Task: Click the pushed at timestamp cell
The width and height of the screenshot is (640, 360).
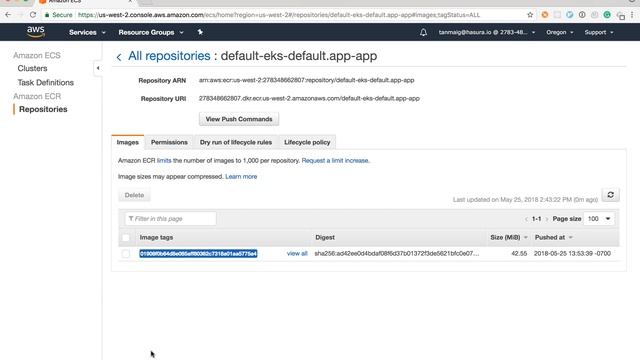Action: (x=572, y=253)
